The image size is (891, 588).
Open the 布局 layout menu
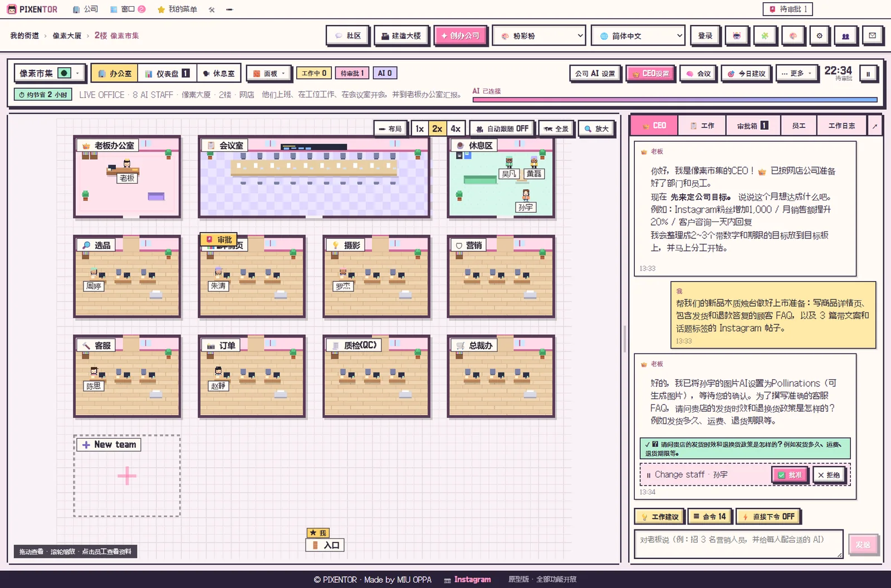pyautogui.click(x=390, y=129)
